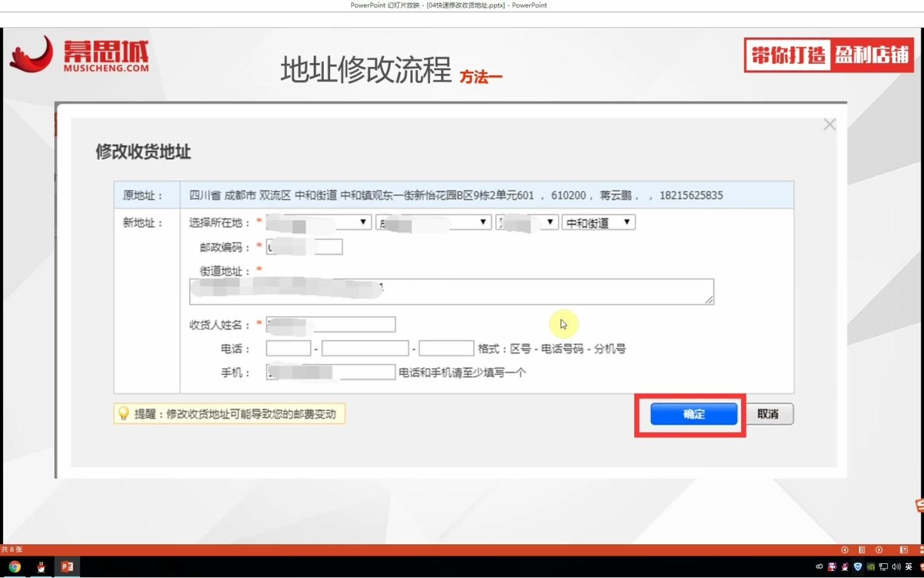The image size is (924, 578).
Task: Open the district dropdown before 中和街道
Action: click(527, 222)
